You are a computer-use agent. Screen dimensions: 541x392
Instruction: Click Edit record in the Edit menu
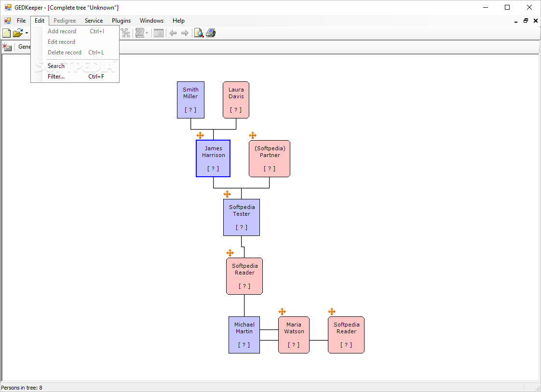click(75, 42)
